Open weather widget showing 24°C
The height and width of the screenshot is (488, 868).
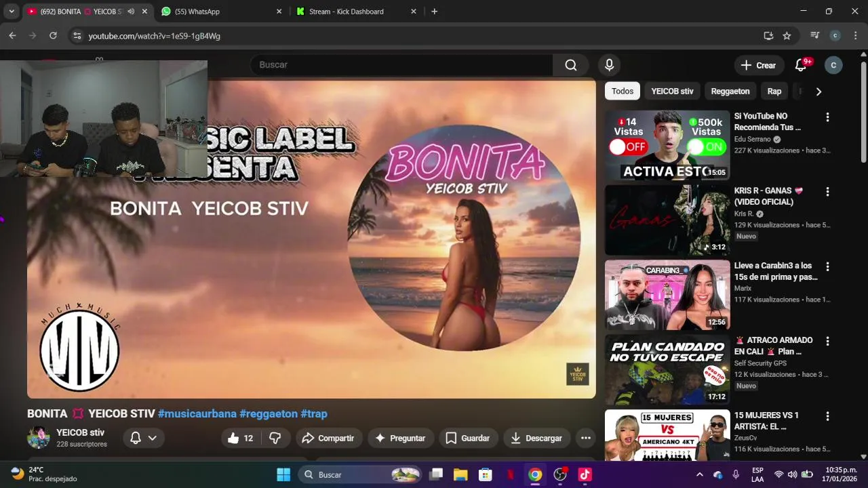point(45,474)
